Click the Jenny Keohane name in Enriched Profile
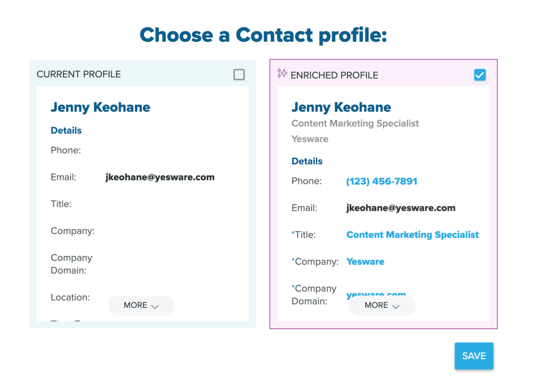 [341, 107]
